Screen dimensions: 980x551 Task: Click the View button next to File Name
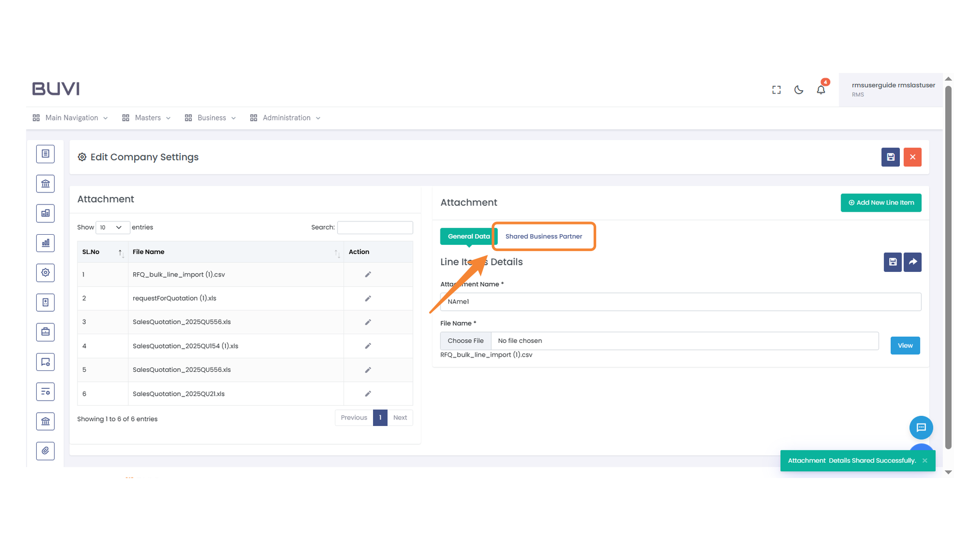click(905, 345)
